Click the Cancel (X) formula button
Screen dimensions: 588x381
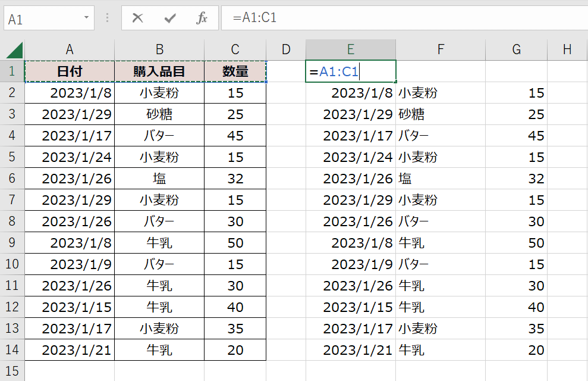click(x=138, y=18)
